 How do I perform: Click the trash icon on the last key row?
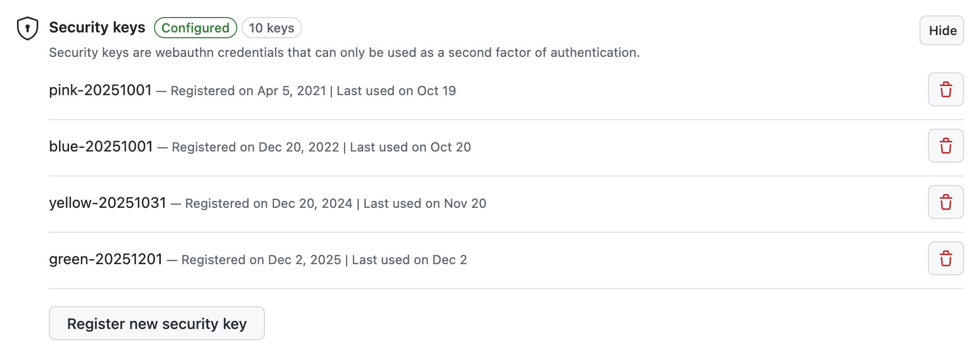945,258
